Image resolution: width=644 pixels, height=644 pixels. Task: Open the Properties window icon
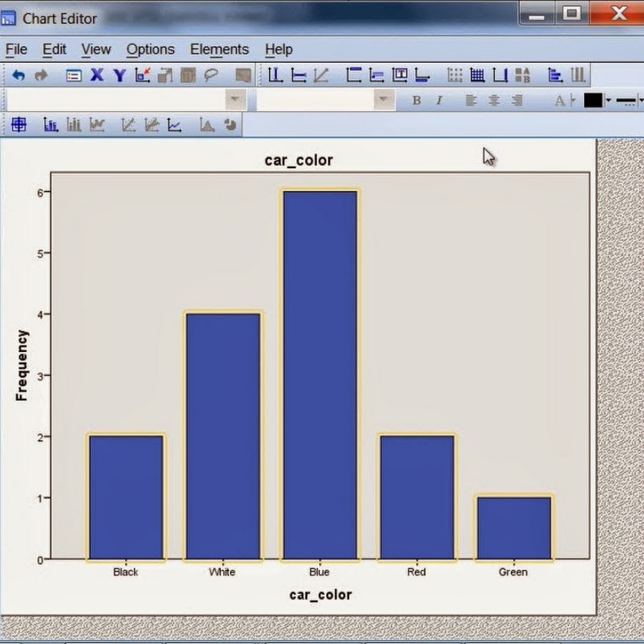point(74,75)
